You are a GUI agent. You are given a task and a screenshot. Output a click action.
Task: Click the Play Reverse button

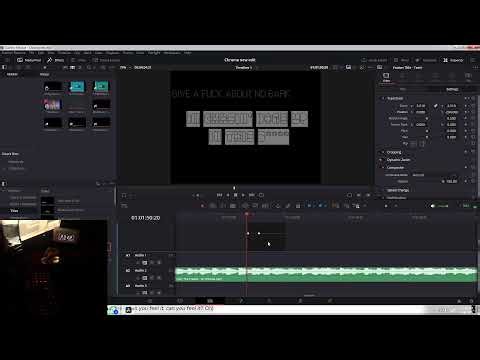click(228, 195)
